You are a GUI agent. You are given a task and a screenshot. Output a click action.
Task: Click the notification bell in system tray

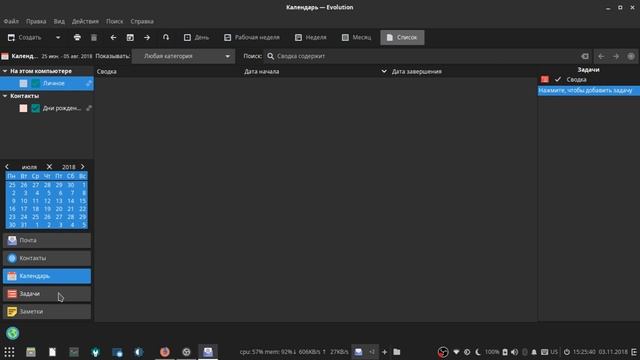(x=534, y=352)
